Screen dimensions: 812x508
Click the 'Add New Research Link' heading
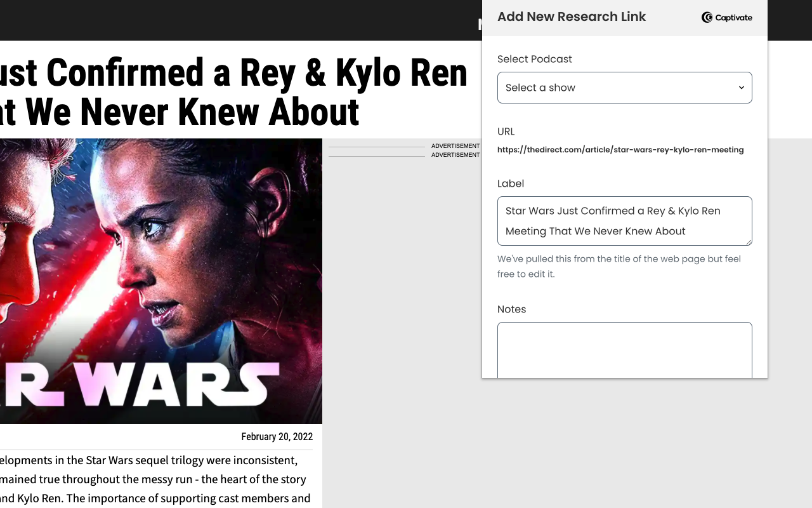(572, 17)
